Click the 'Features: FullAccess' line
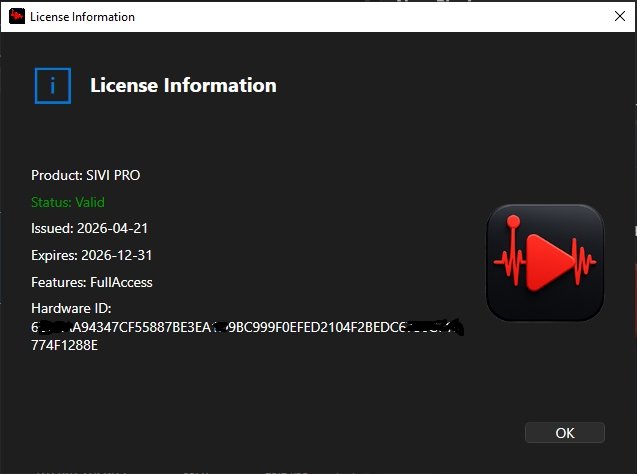Screen dimensions: 637x474 coord(92,282)
